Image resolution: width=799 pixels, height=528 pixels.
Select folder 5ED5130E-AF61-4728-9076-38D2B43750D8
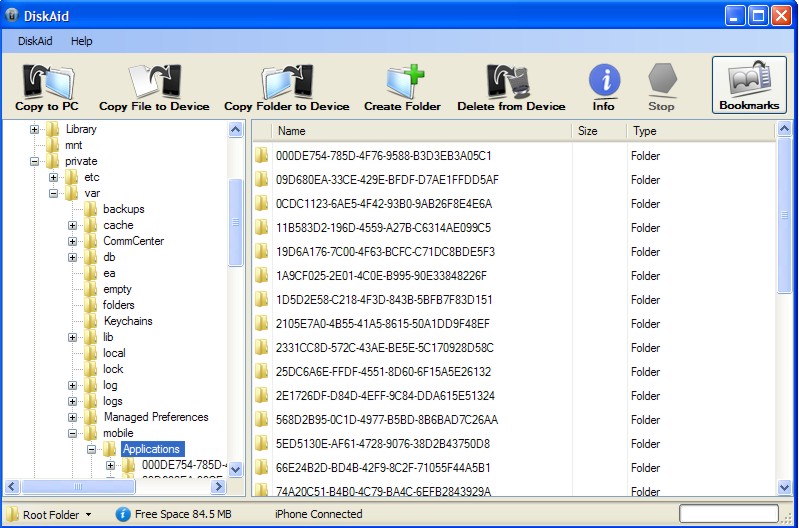383,443
